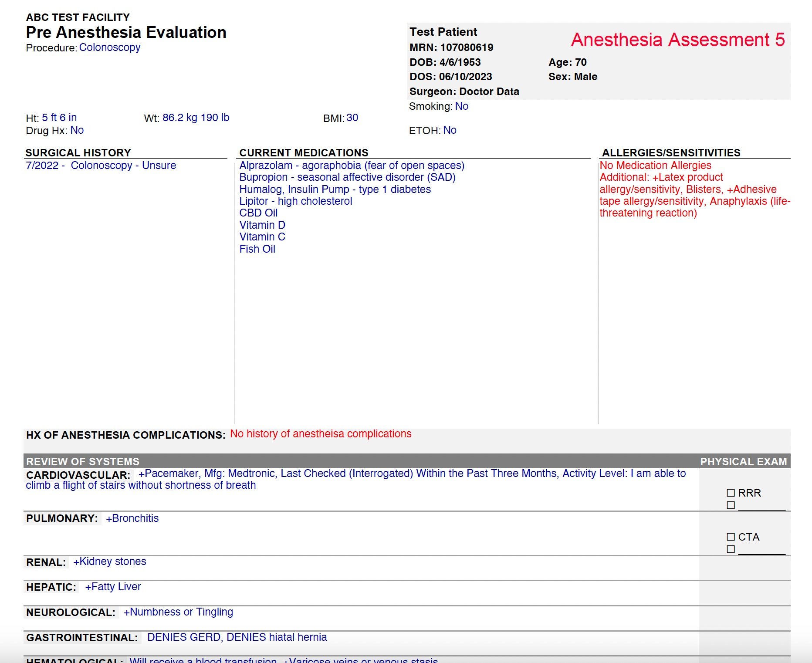Viewport: 812px width, 663px height.
Task: Click the DOS: 06/10/2023 entry
Action: pyautogui.click(x=451, y=77)
